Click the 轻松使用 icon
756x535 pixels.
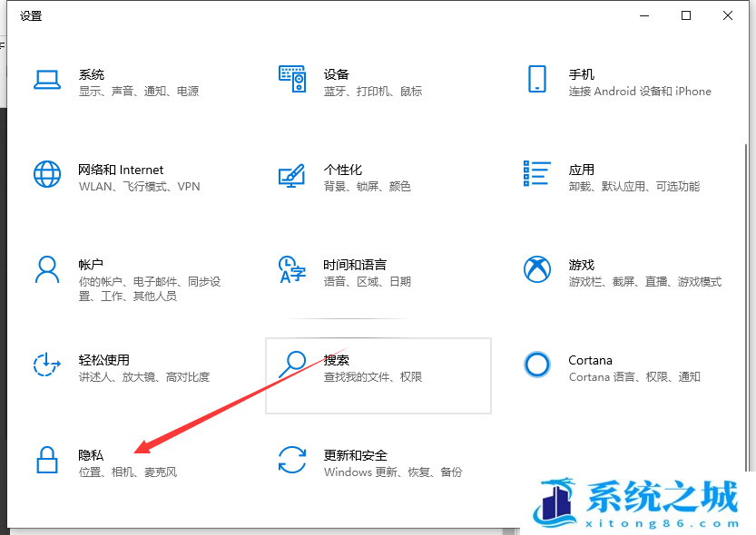[x=47, y=365]
